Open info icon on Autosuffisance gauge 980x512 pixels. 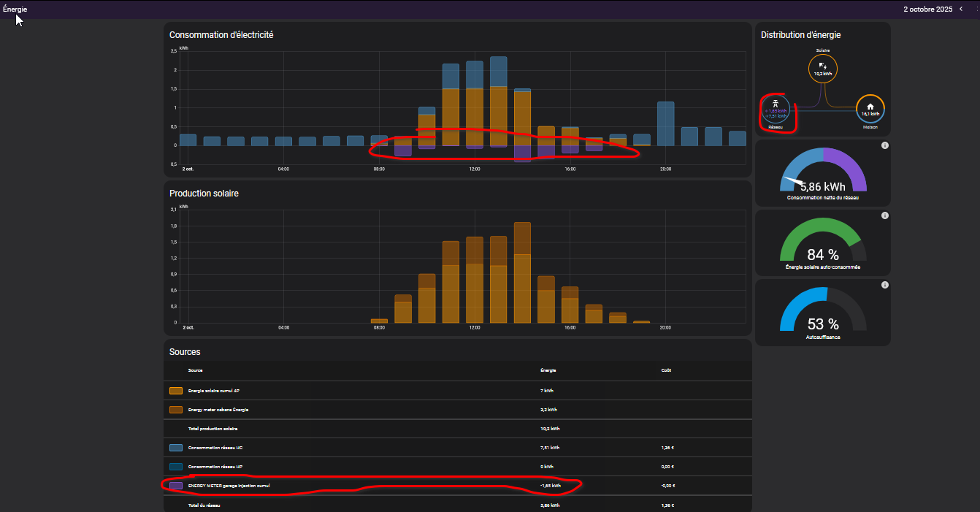884,285
